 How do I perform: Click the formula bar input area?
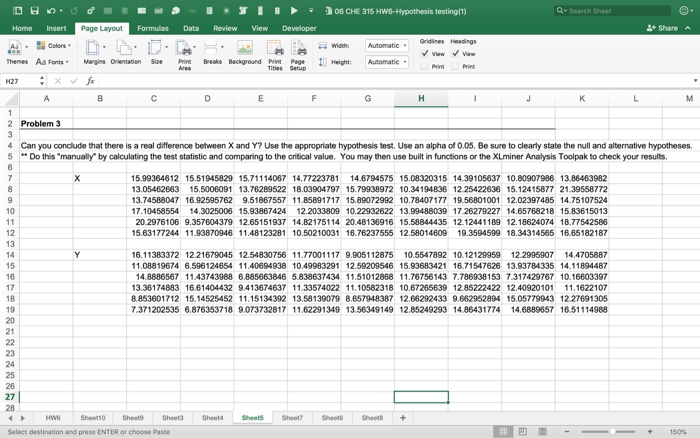pyautogui.click(x=395, y=81)
